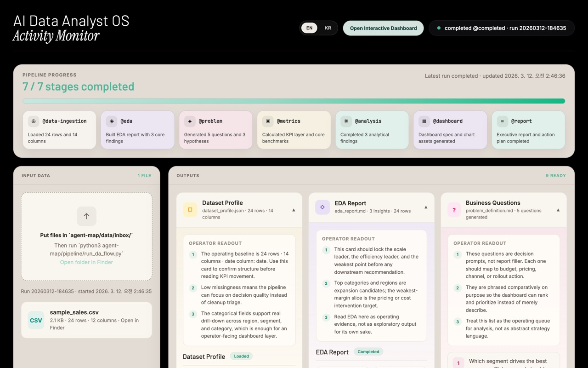Click the diamond icon on the @eda stage
Screen dimensions: 588x368
(112, 121)
